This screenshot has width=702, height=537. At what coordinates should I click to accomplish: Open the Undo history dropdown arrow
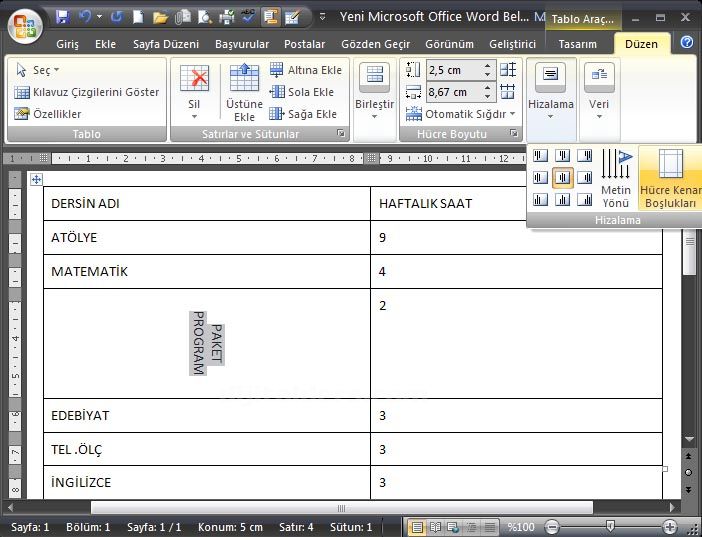tap(99, 17)
